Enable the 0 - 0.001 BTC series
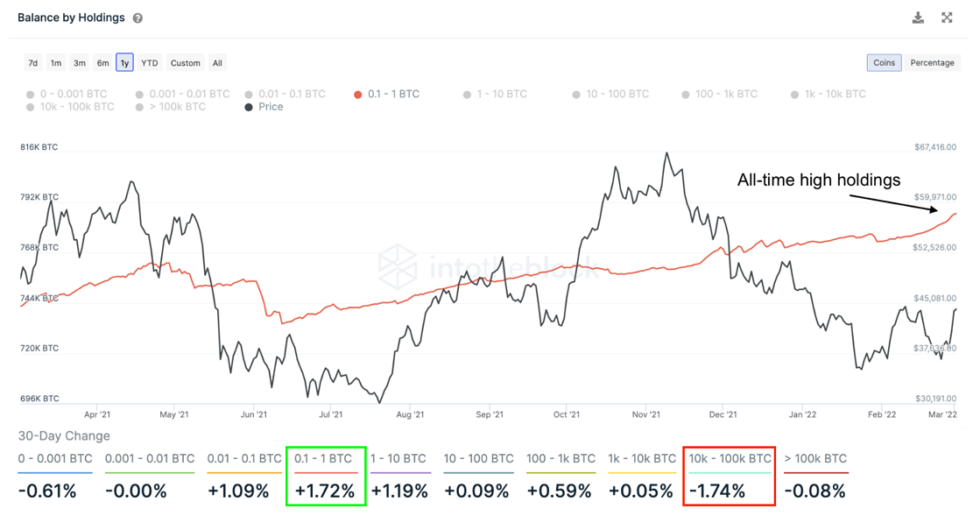This screenshot has height=516, width=980. (67, 95)
